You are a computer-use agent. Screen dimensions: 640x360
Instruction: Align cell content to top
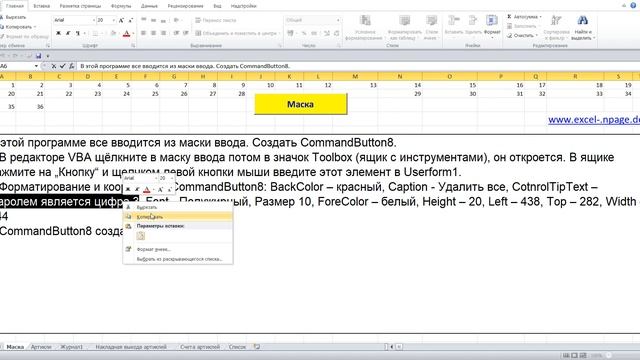tap(144, 20)
